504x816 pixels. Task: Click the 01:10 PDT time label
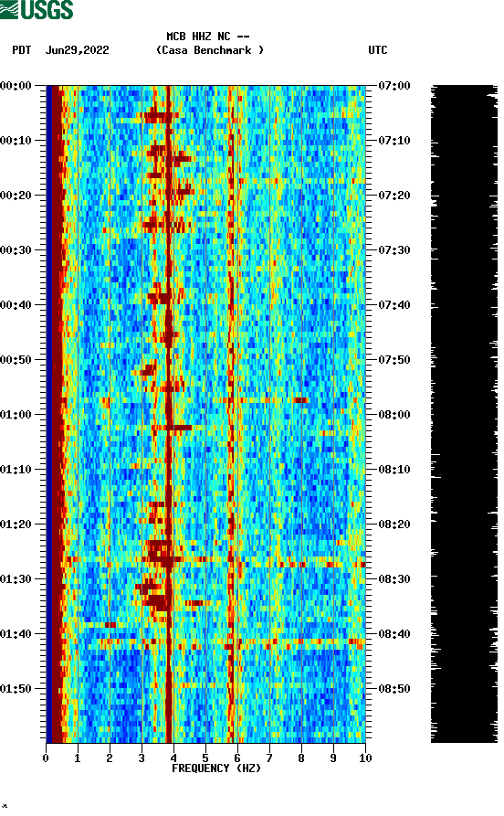click(16, 470)
